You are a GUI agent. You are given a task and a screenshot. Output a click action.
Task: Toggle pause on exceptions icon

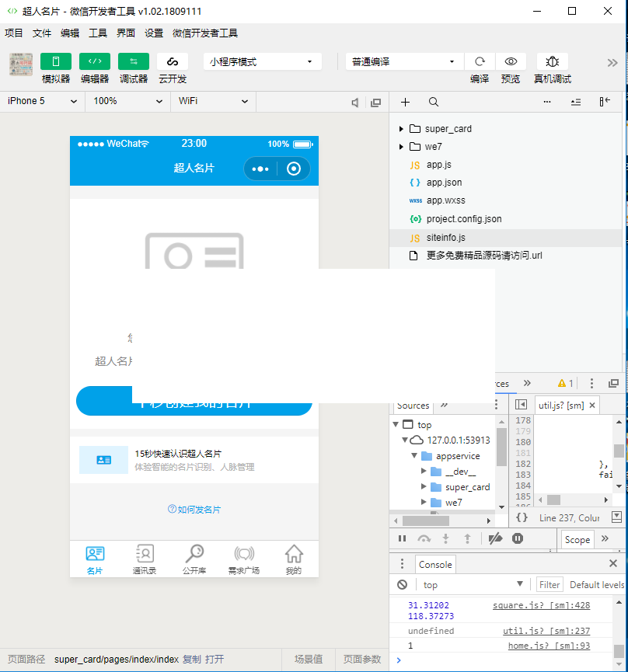click(518, 538)
